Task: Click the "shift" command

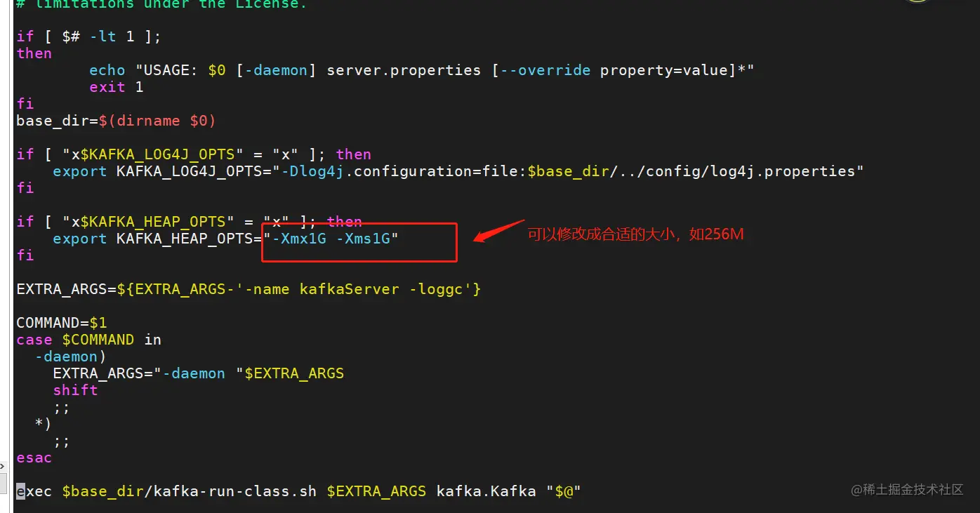Action: 76,390
